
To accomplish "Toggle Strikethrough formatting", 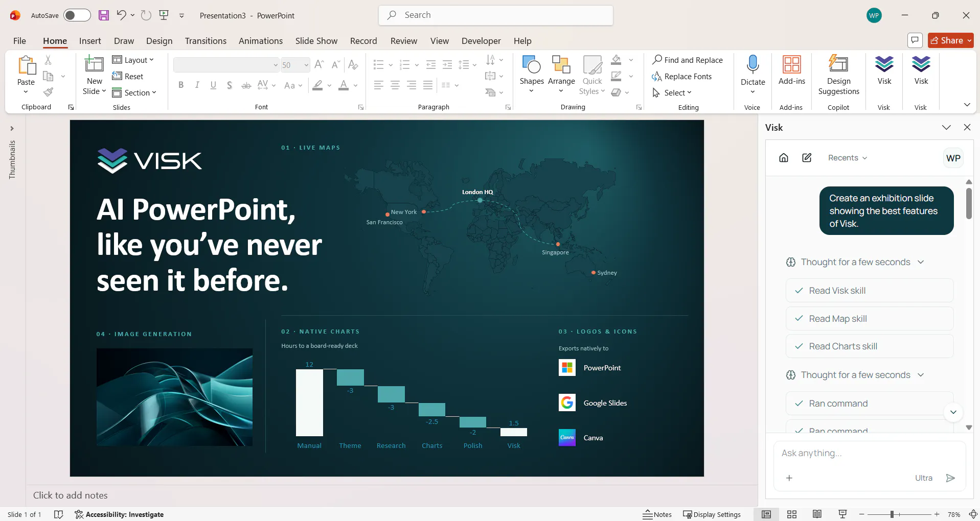I will click(x=246, y=85).
